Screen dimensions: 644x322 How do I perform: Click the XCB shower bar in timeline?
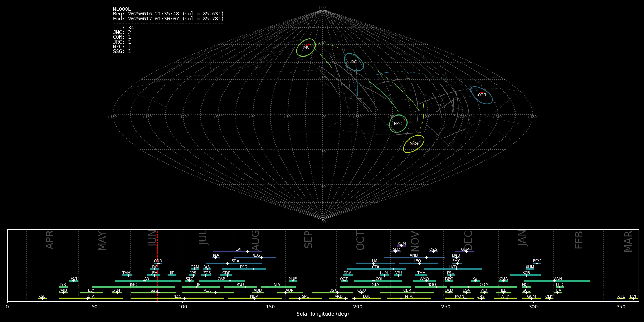coord(525,275)
